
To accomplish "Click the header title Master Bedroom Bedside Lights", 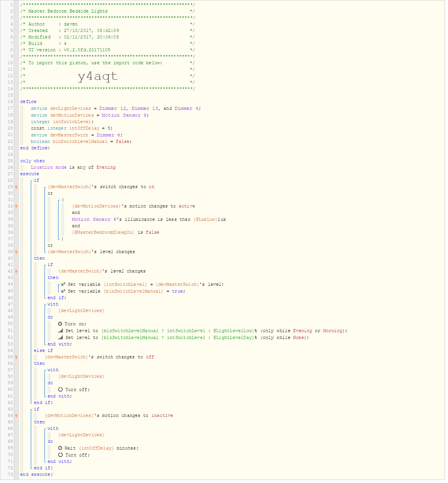I will click(68, 11).
